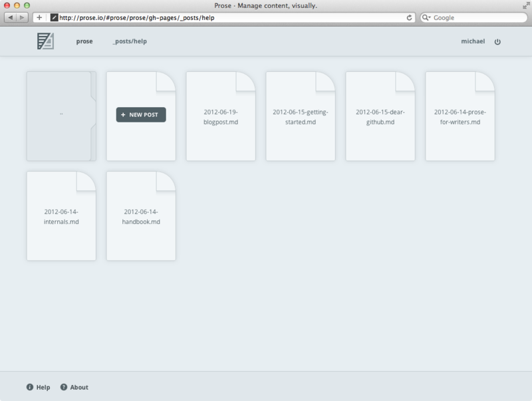Click the Google search field
This screenshot has height=401, width=532.
pos(473,18)
